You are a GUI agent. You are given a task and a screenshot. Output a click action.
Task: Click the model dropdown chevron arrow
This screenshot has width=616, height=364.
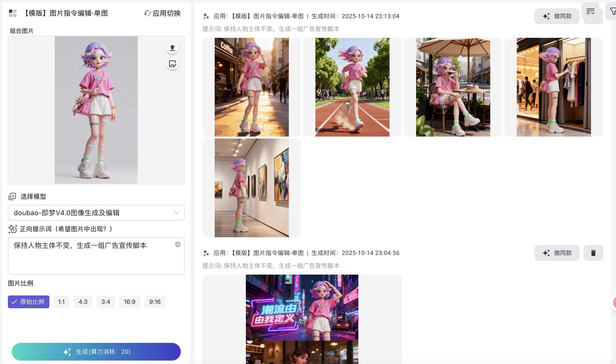click(176, 213)
